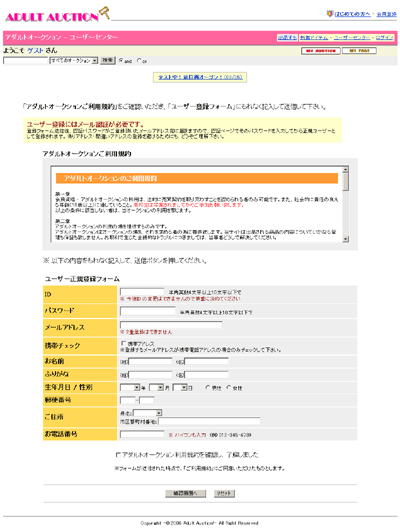Open 新着アイテム in the pink bar
This screenshot has width=400, height=528.
(314, 38)
